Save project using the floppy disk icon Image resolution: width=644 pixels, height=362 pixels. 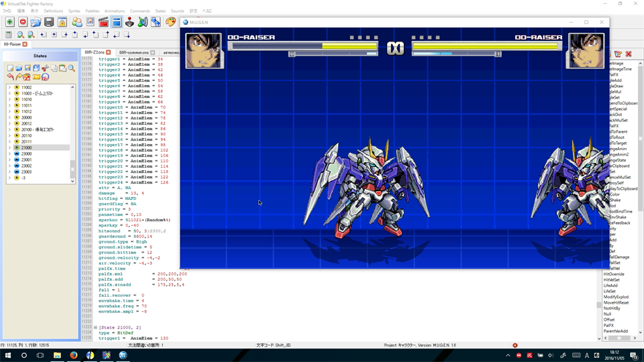tap(49, 22)
